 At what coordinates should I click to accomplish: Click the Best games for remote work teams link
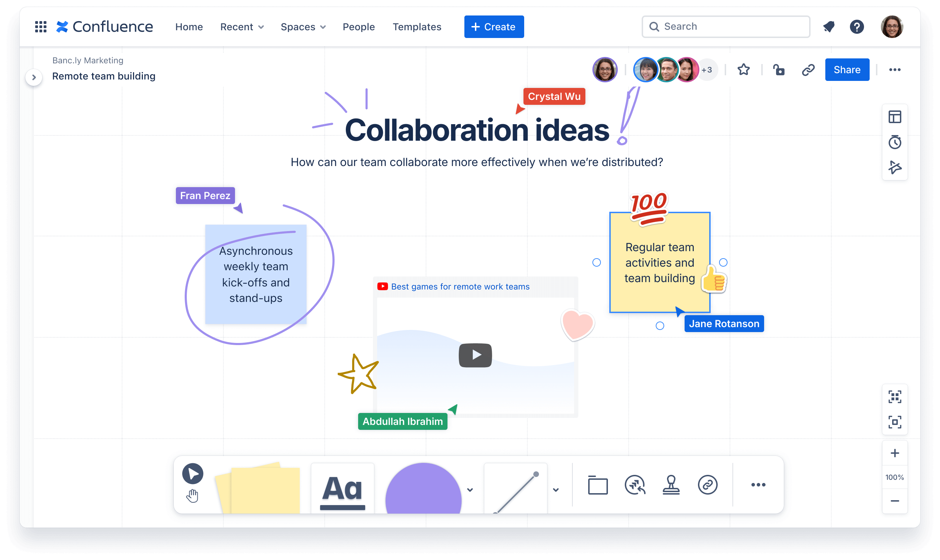(x=461, y=287)
